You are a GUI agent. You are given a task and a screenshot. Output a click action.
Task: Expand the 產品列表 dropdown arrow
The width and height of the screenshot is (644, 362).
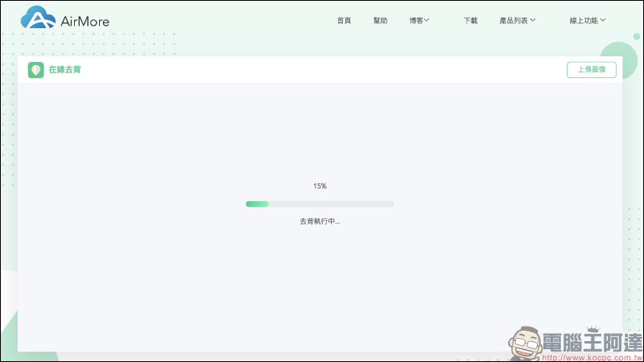[533, 21]
